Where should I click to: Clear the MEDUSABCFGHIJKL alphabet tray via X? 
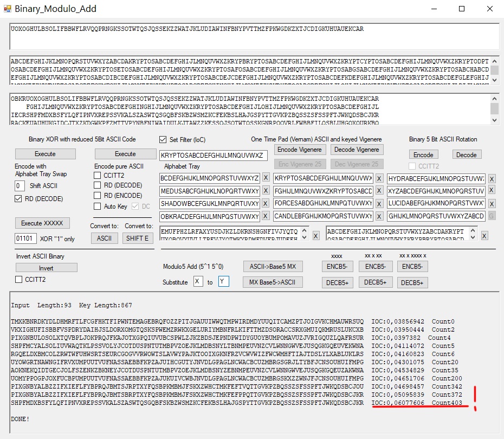click(x=266, y=191)
